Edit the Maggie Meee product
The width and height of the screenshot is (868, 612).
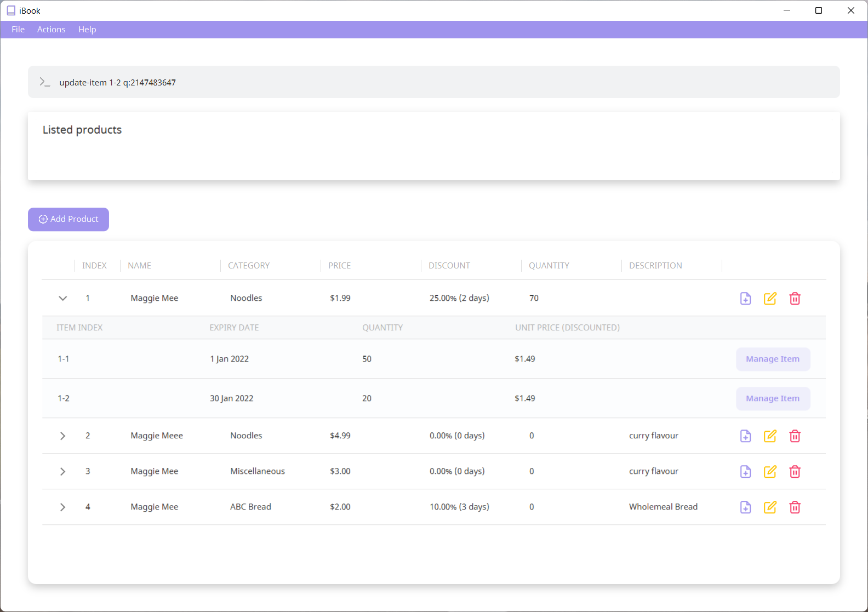click(x=770, y=436)
